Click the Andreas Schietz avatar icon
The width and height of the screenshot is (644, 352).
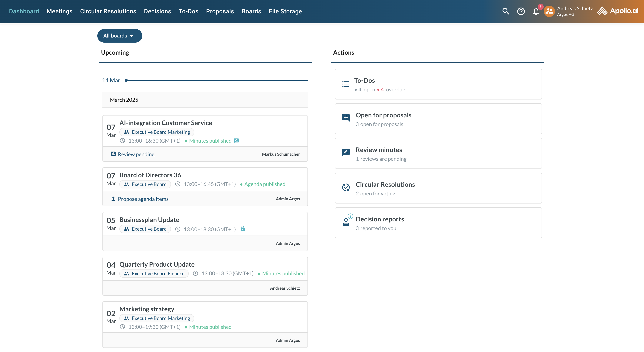coord(549,11)
